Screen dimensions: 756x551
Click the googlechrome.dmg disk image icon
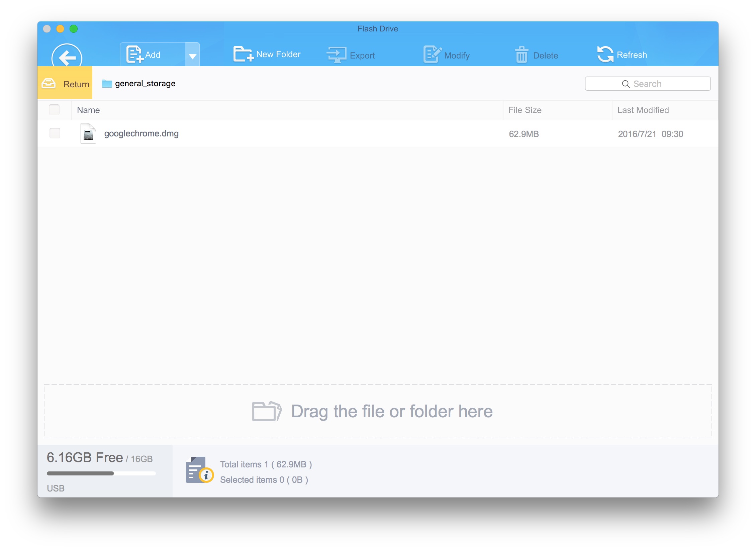coord(88,134)
